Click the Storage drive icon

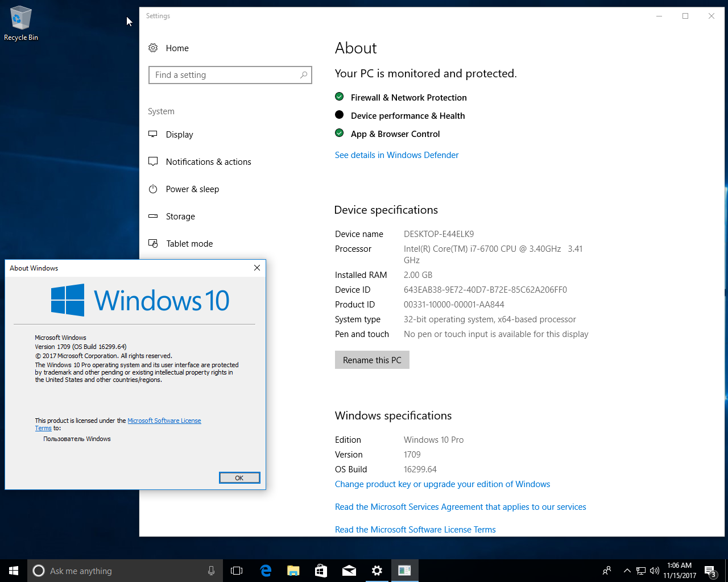click(153, 216)
